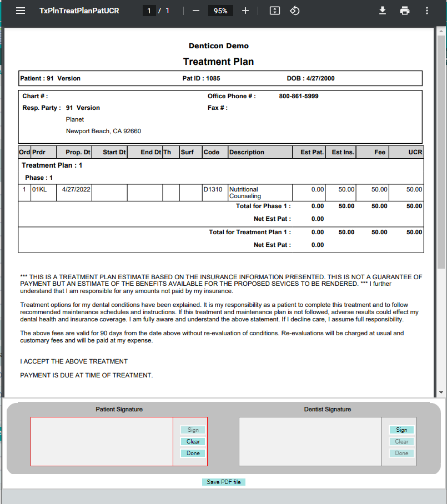Viewport: 447px width, 504px height.
Task: Click inside the Dentist Signature box
Action: pos(310,441)
